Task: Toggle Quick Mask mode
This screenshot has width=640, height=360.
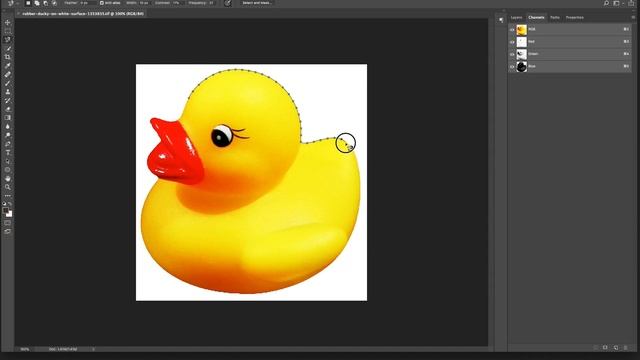Action: pyautogui.click(x=8, y=223)
